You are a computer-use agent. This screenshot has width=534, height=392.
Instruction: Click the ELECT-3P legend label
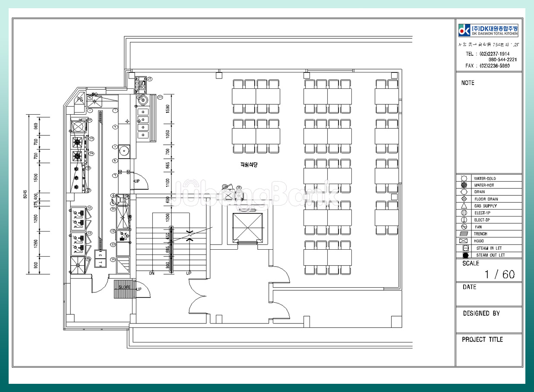tap(482, 220)
